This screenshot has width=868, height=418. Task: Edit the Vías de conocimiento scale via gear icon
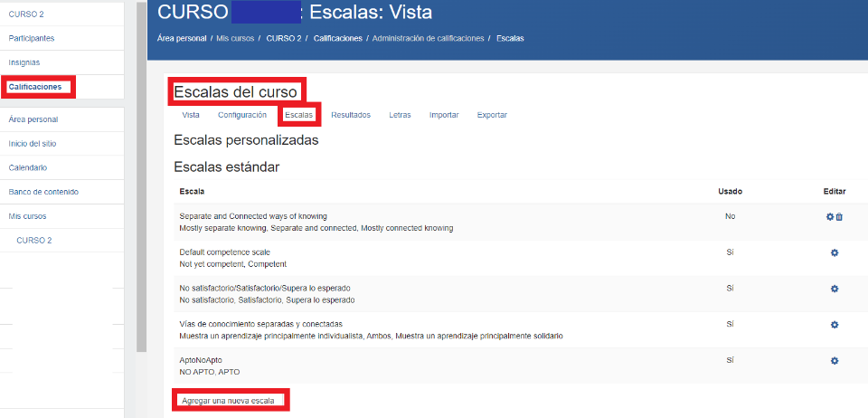tap(835, 325)
